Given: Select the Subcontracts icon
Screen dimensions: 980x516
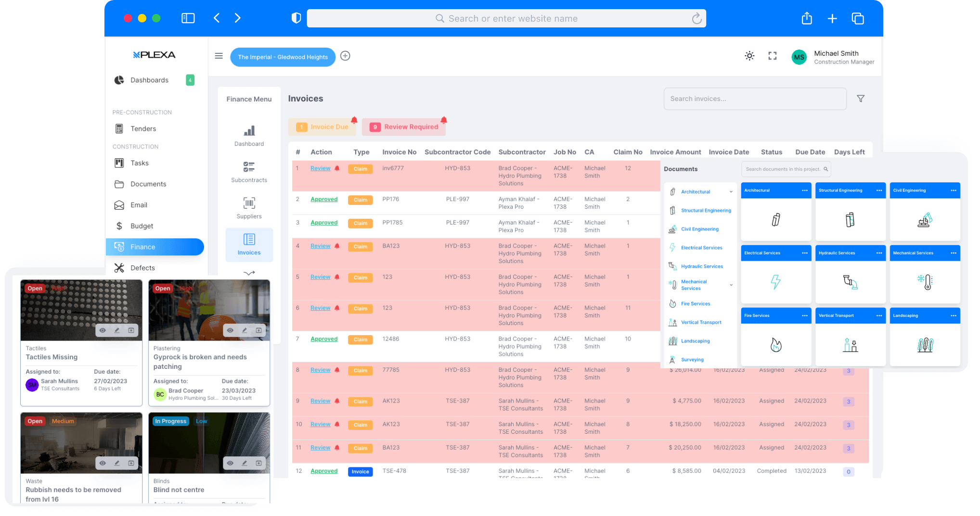Looking at the screenshot, I should point(249,167).
